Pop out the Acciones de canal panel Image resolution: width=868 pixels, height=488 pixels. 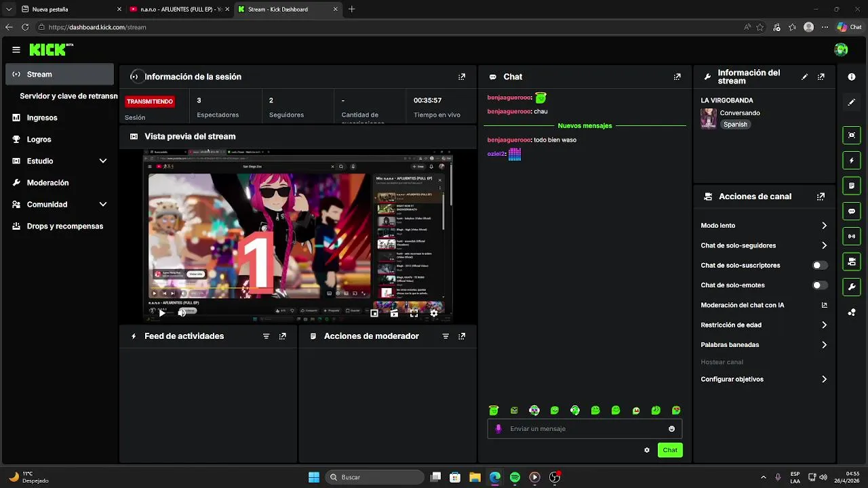(x=821, y=197)
